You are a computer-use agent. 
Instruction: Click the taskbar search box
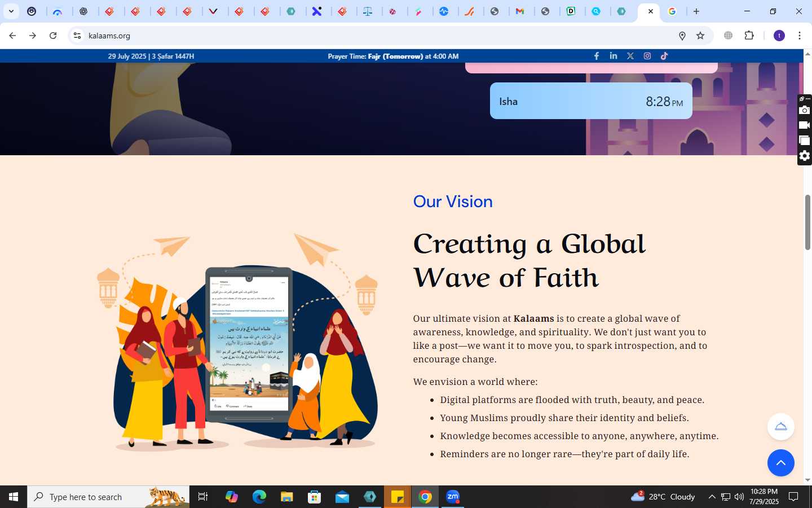108,497
